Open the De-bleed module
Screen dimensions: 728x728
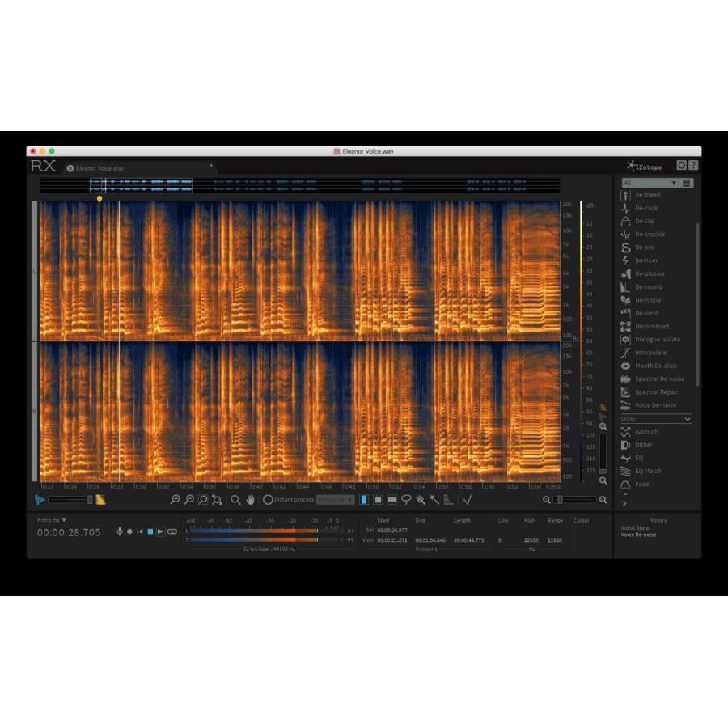click(x=641, y=195)
